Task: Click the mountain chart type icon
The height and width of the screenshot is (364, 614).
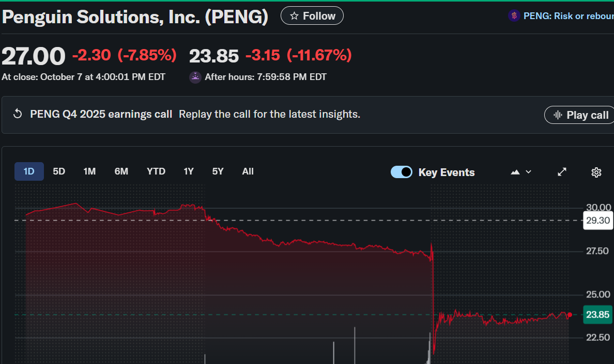Action: [x=515, y=172]
